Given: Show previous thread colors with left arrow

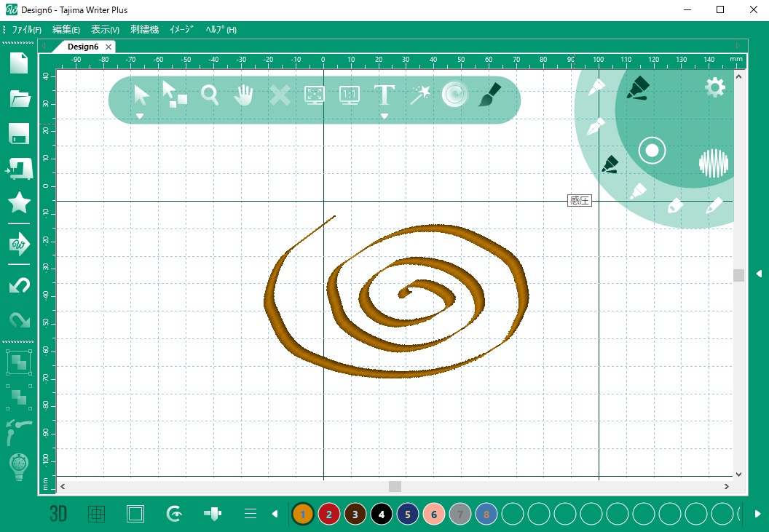Looking at the screenshot, I should click(x=275, y=514).
